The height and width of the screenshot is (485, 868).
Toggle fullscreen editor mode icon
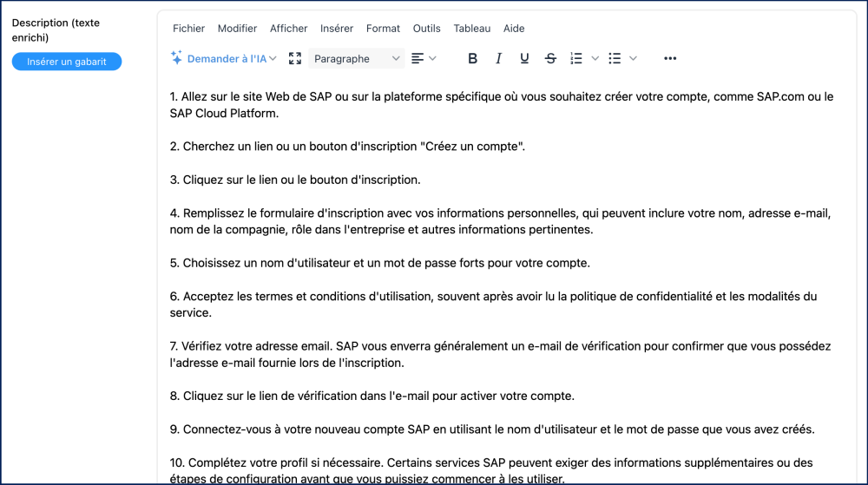click(x=295, y=59)
